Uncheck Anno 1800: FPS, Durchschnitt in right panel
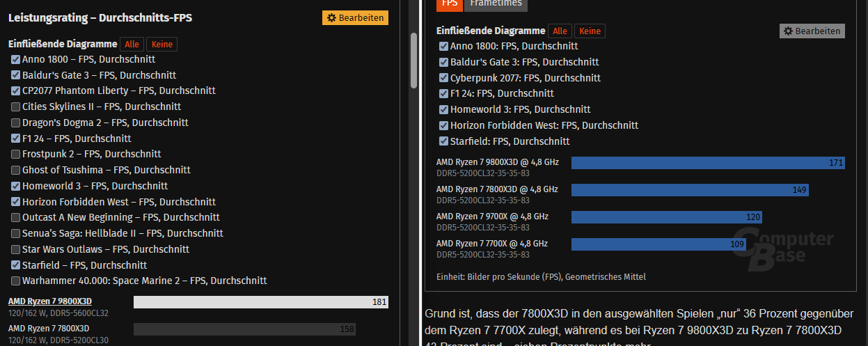 [443, 46]
